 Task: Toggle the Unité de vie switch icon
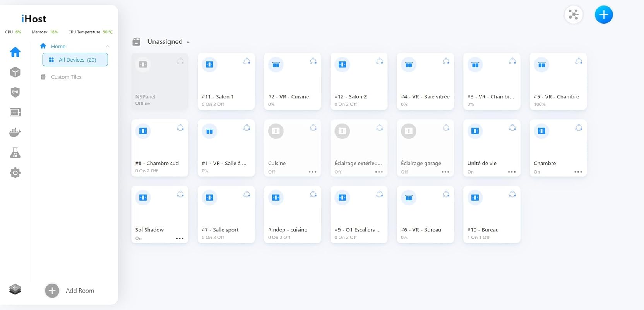475,131
